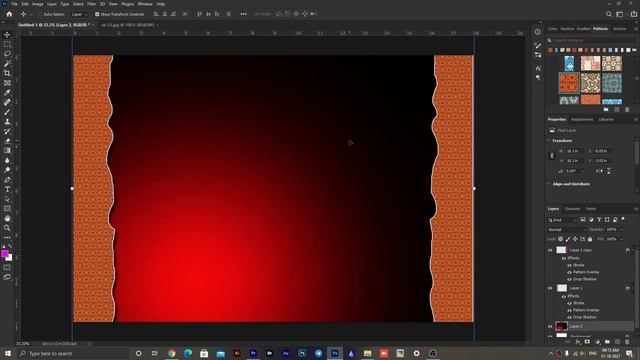Viewport: 640px width, 360px height.
Task: Select the Horizontal Type tool
Action: tap(7, 189)
